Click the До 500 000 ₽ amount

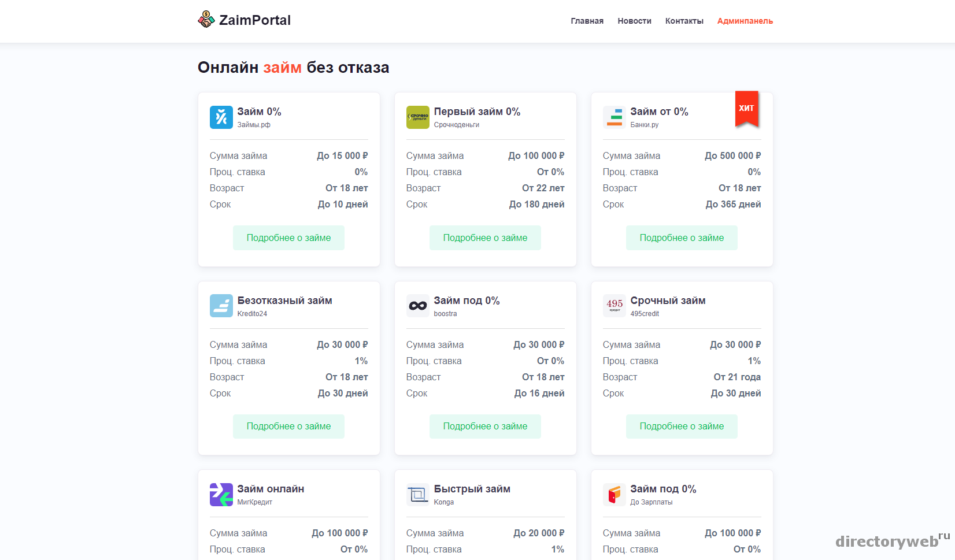(732, 156)
